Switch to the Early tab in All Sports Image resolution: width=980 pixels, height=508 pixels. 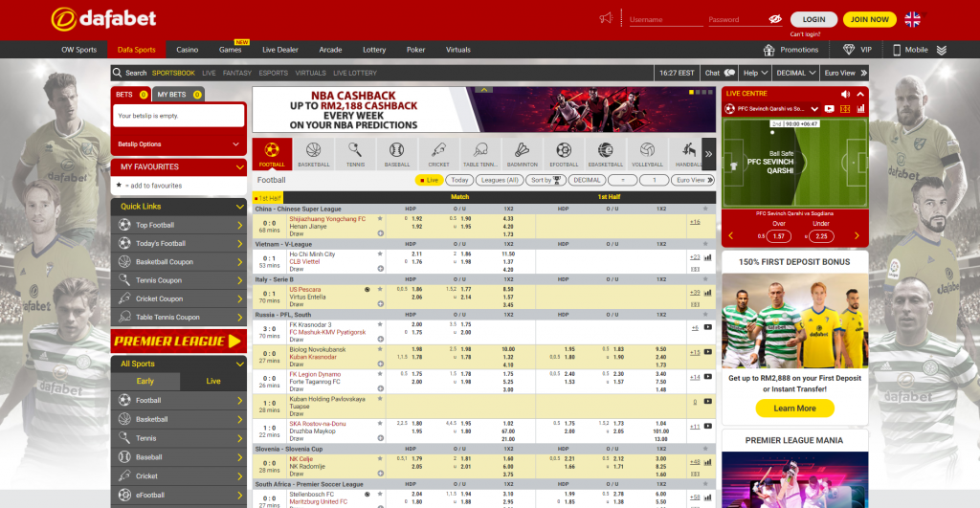pyautogui.click(x=145, y=381)
